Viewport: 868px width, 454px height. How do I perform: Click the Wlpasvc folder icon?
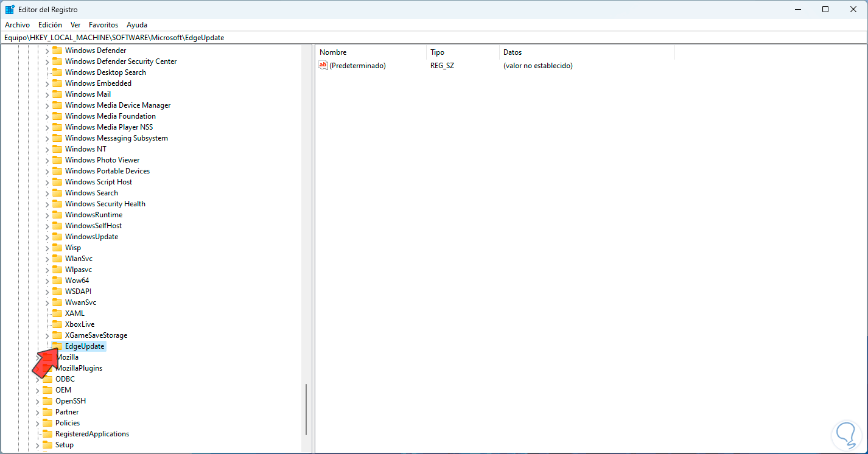[x=57, y=270]
